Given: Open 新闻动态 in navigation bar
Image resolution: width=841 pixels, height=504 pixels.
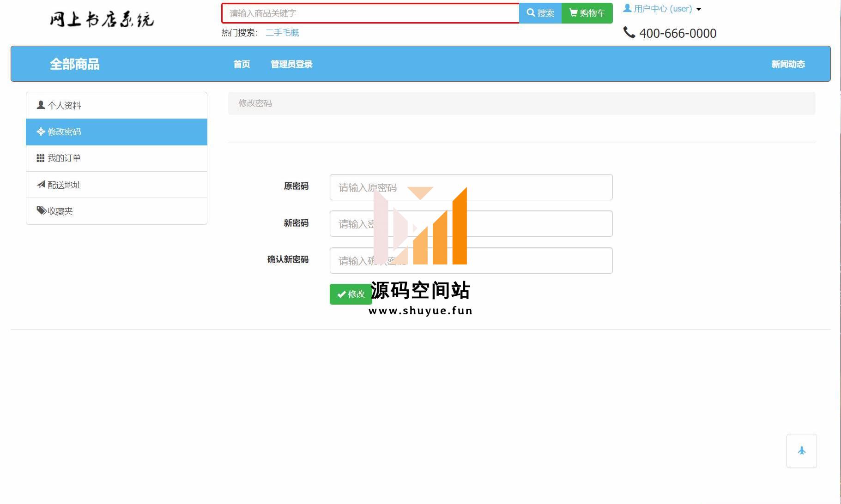Looking at the screenshot, I should (x=788, y=64).
